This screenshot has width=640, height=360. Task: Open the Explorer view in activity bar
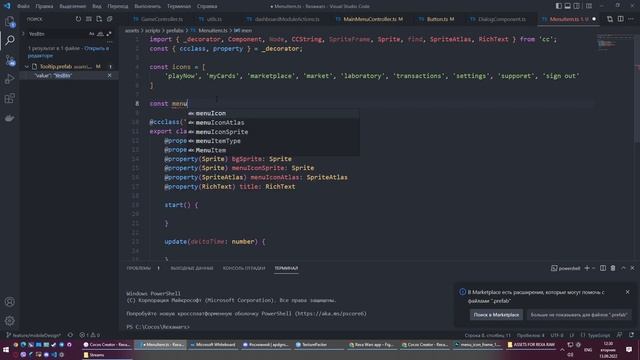(x=10, y=21)
